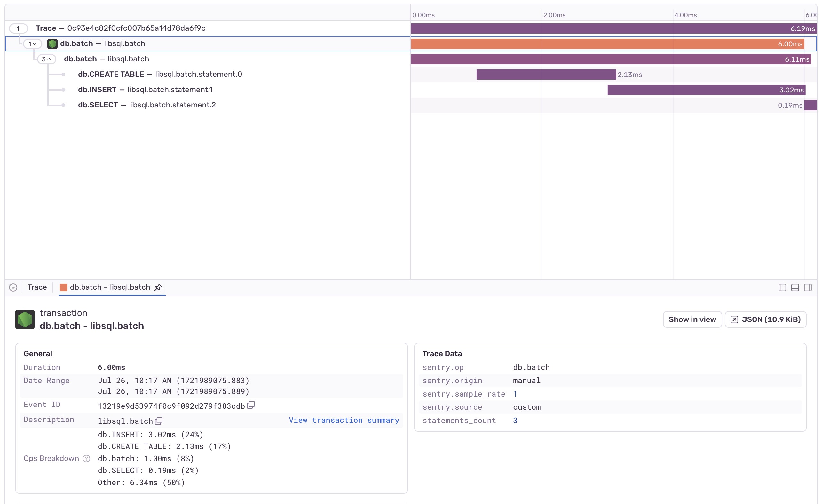Click the 2.13ms CREATE TABLE span bar

click(x=546, y=75)
